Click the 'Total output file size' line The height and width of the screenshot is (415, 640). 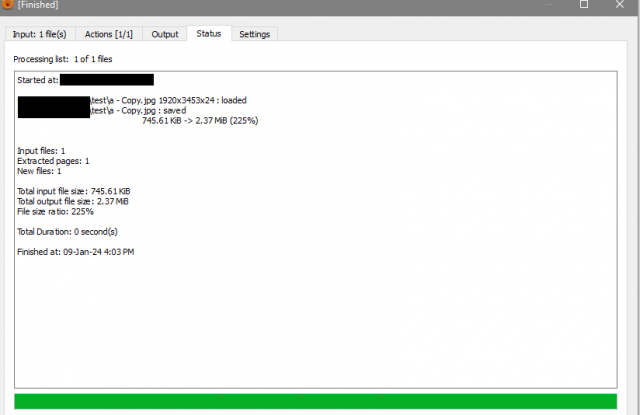(73, 202)
